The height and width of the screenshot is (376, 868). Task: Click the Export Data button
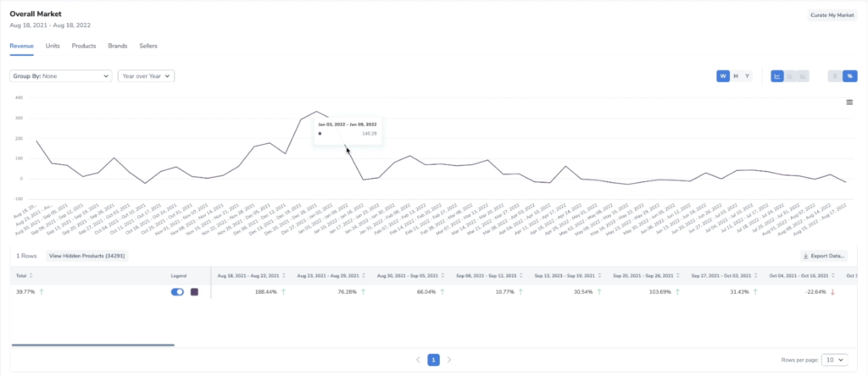[x=824, y=256]
